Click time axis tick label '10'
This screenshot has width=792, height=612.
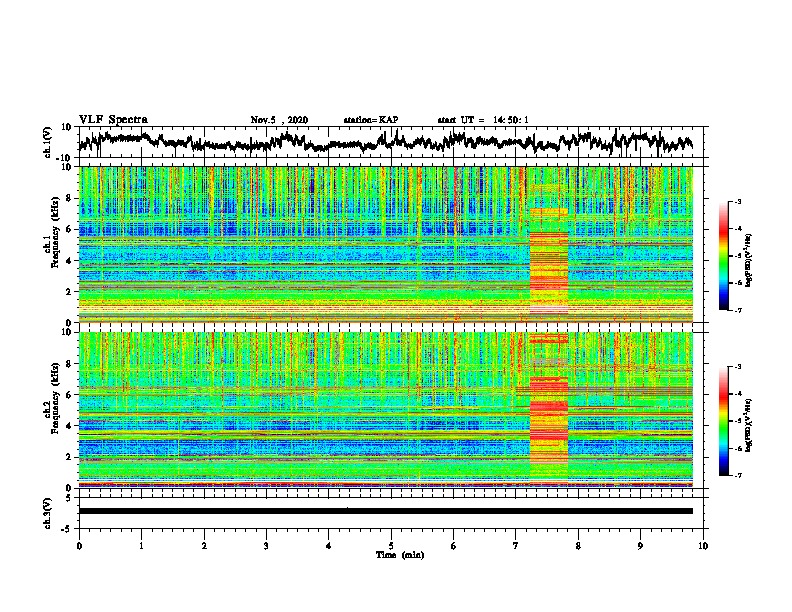[x=703, y=546]
